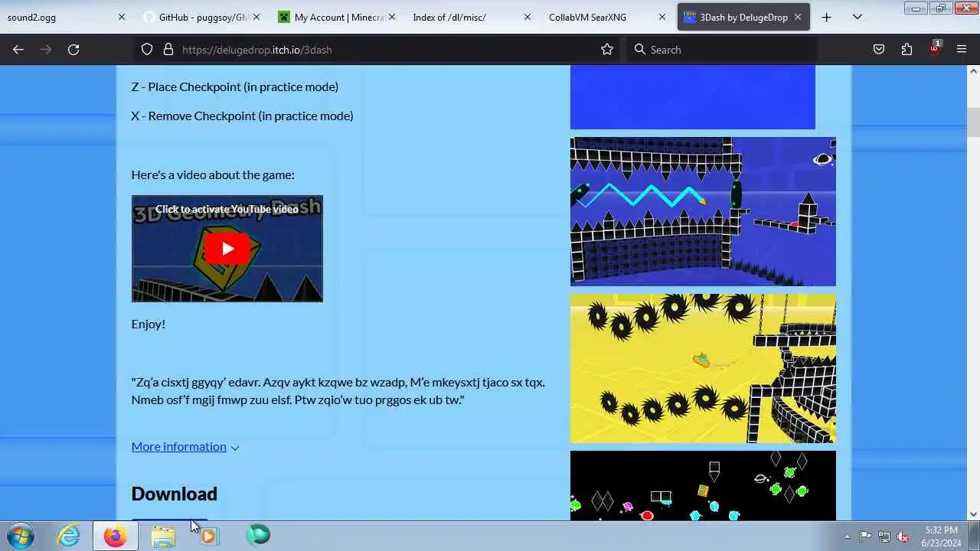The image size is (980, 551).
Task: Click the 'Enjoy!' text
Action: pyautogui.click(x=149, y=324)
